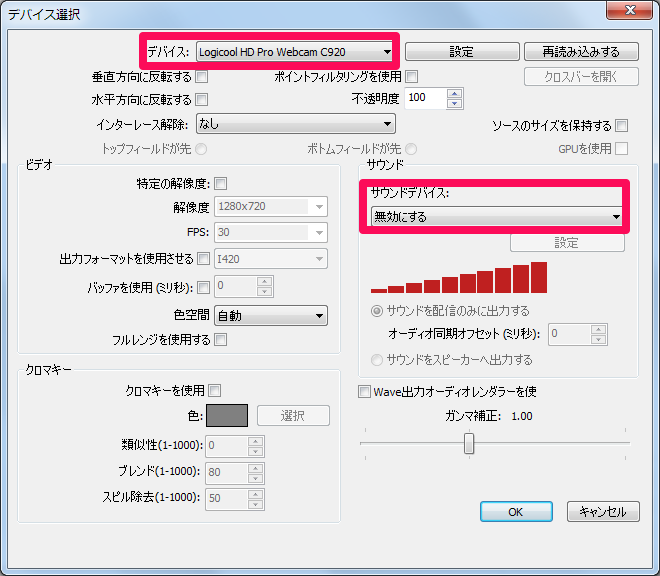
Task: Click the 設定 button under sound device
Action: point(567,243)
